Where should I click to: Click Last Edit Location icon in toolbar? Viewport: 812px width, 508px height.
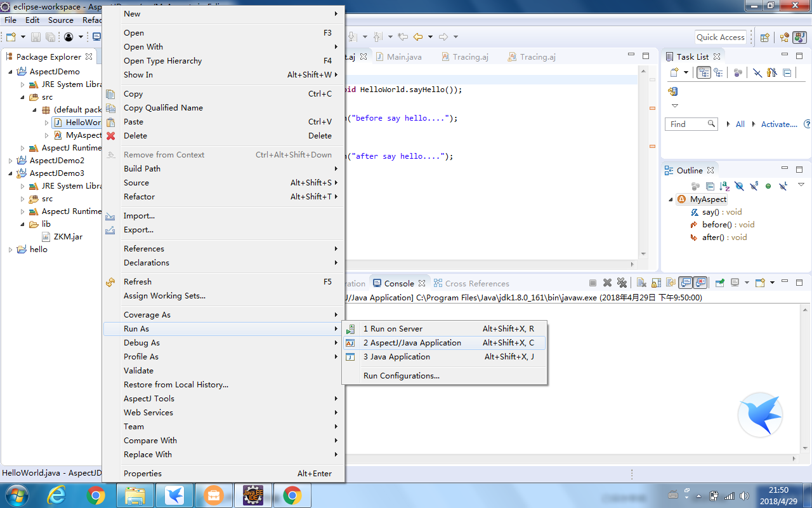pos(402,37)
